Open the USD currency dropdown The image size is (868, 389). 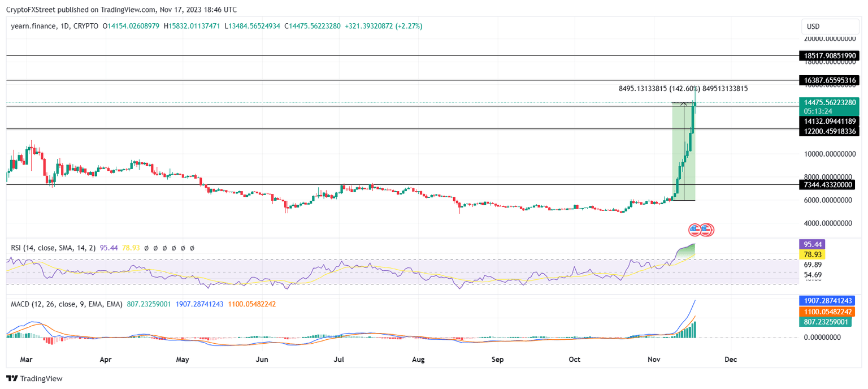831,26
